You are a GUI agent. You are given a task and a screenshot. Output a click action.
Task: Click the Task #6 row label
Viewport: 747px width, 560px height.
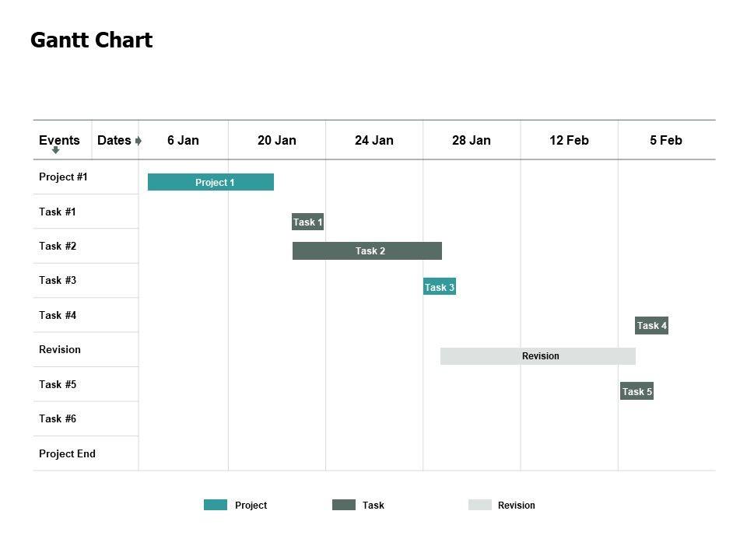coord(58,419)
